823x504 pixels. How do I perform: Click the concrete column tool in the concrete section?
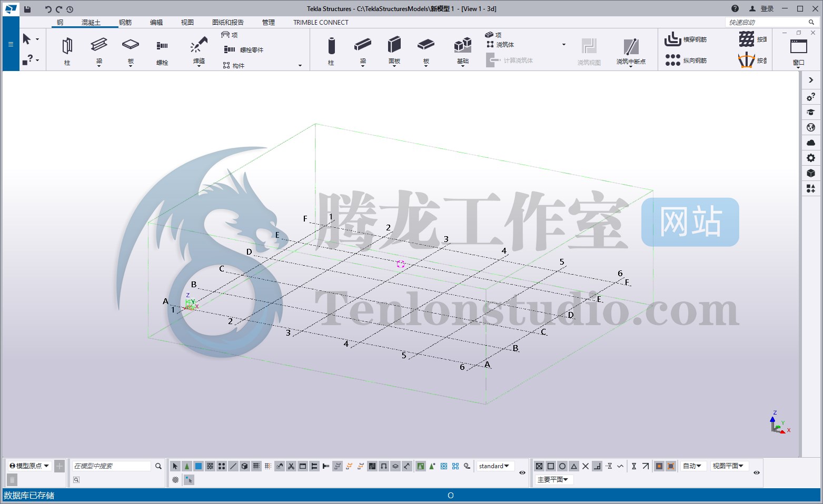tap(331, 51)
